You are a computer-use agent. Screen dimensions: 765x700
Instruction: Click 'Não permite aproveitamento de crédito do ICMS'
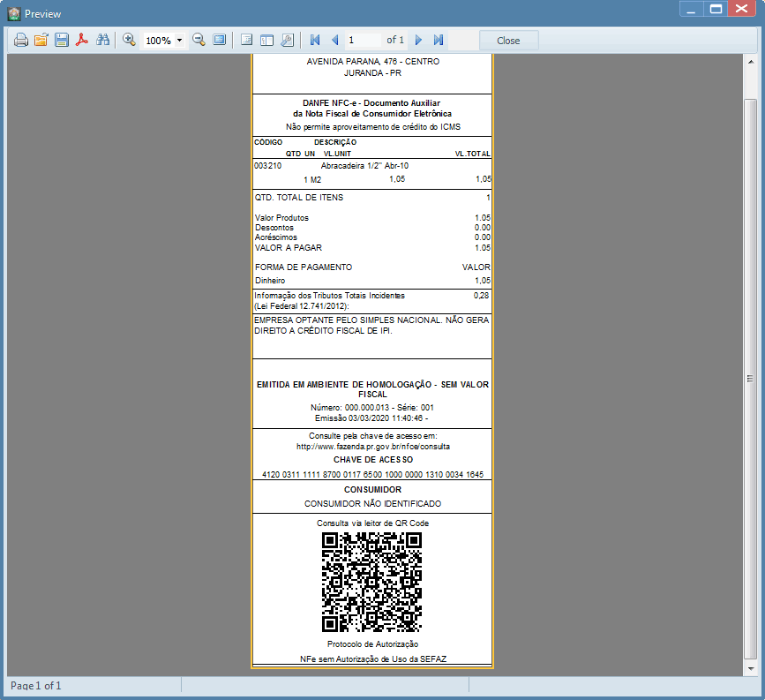coord(373,127)
